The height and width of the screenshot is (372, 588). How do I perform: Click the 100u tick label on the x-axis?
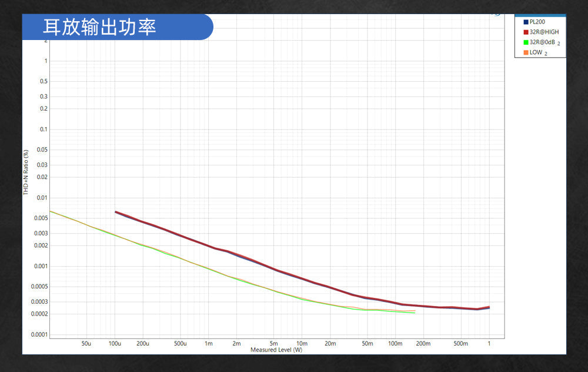[x=115, y=343]
